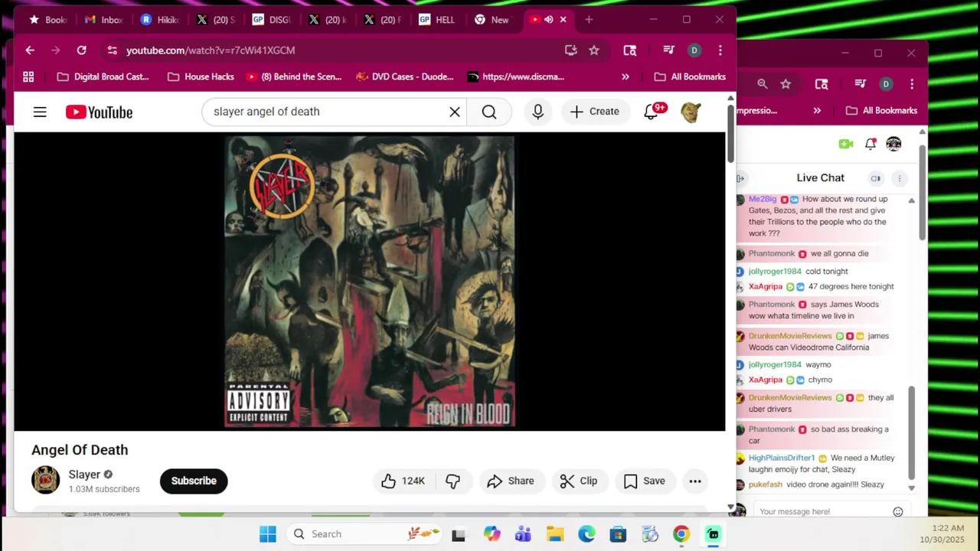Subscribe to the Slayer channel
The image size is (980, 551).
[x=194, y=481]
